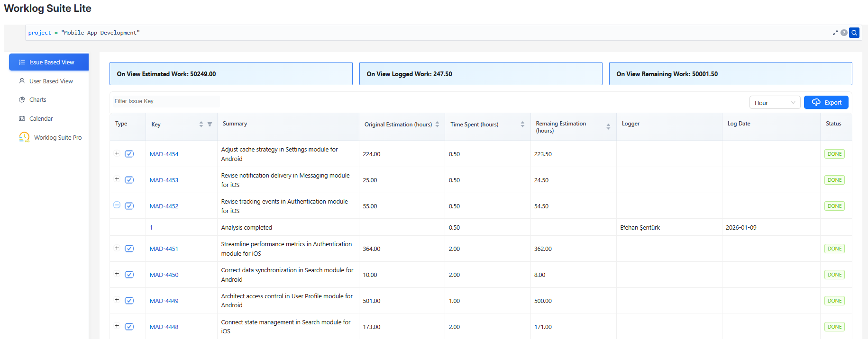Click the Export button
868x339 pixels.
click(x=826, y=102)
